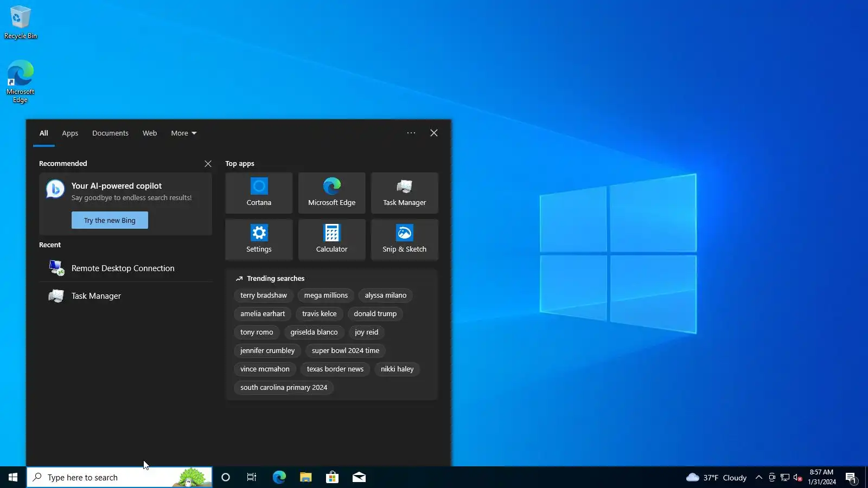Image resolution: width=868 pixels, height=488 pixels.
Task: Search trending topic jennifer crumbley
Action: pos(267,351)
